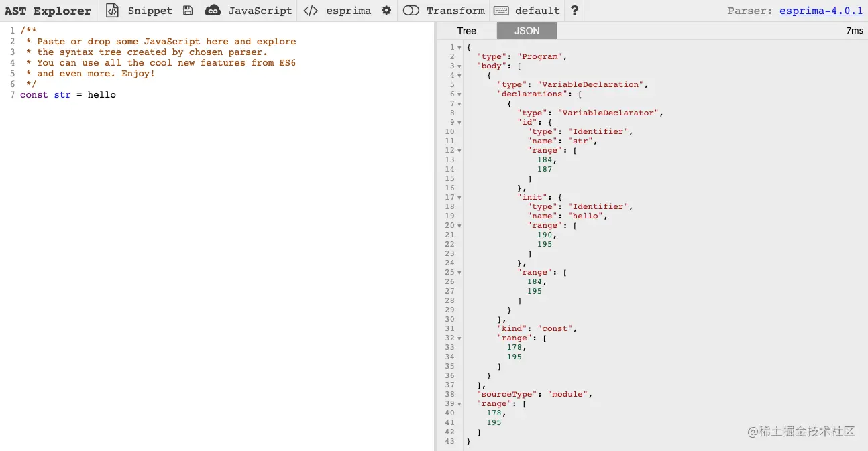Click the str variable in code editor
The width and height of the screenshot is (868, 451).
(x=62, y=95)
